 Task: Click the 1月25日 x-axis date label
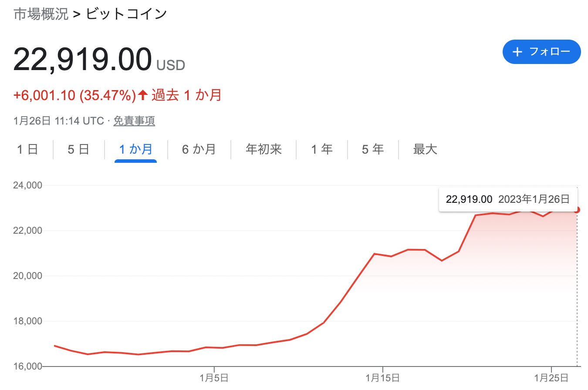pos(551,378)
